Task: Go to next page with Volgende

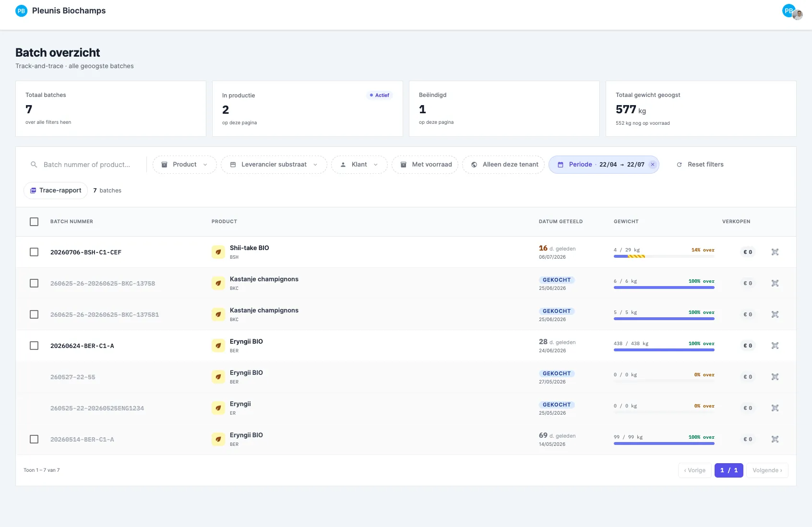Action: coord(767,470)
